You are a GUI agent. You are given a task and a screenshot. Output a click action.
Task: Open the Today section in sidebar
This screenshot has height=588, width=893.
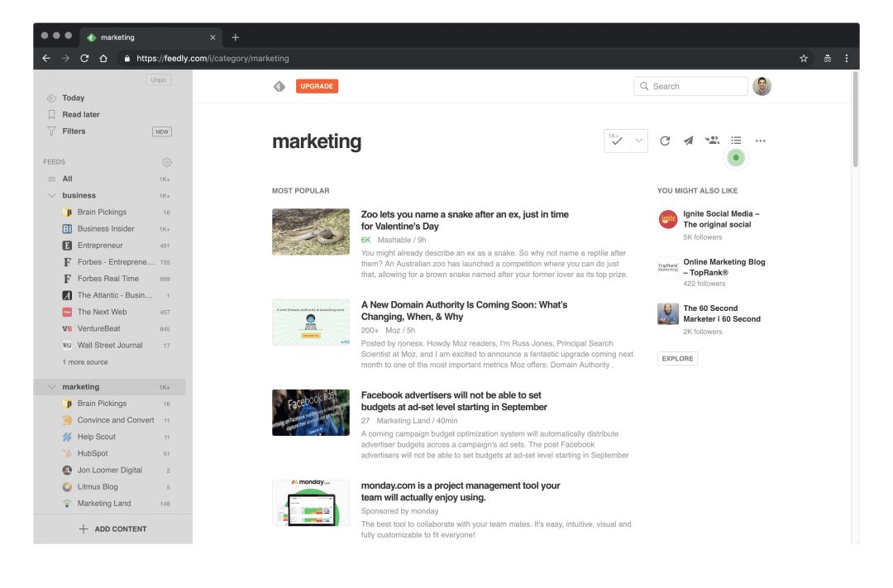[x=73, y=98]
